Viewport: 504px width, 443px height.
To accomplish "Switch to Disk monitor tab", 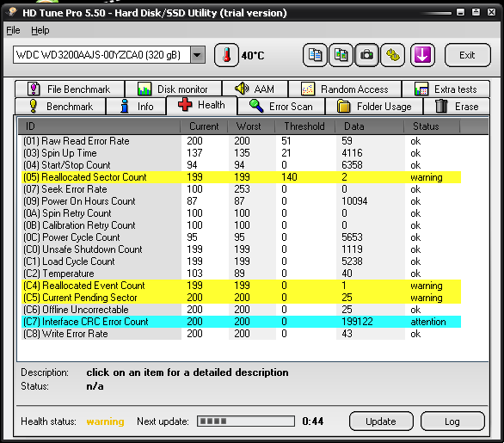I will point(173,89).
